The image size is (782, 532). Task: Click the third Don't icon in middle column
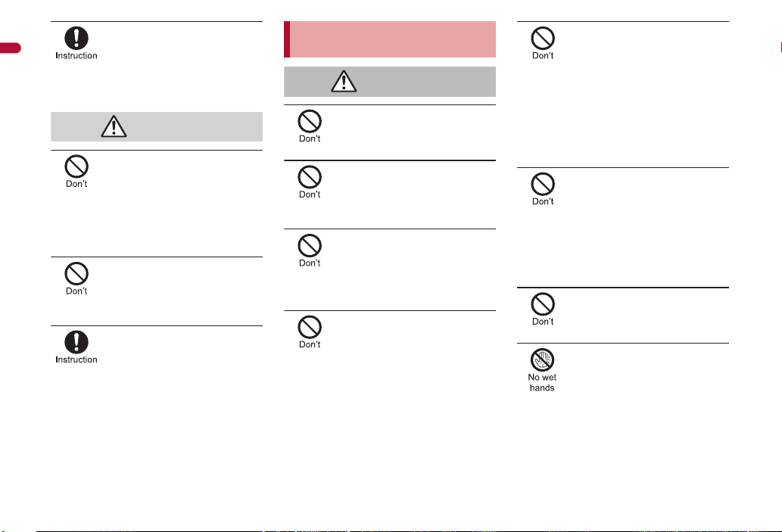point(310,246)
